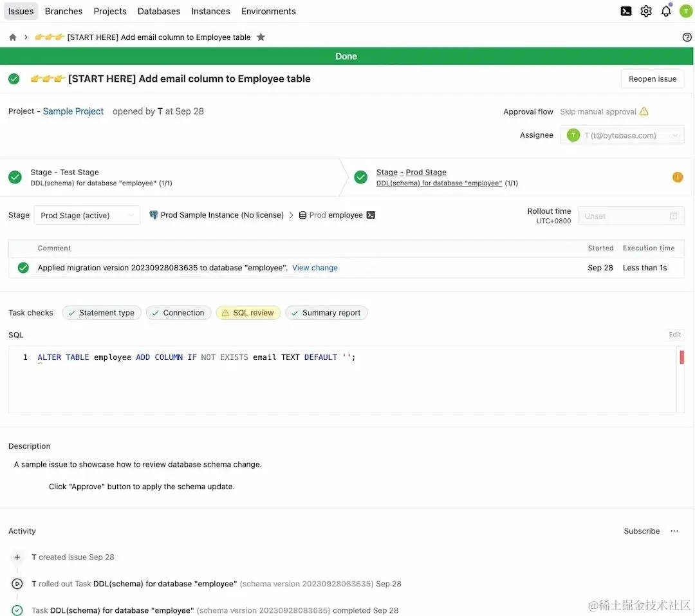Open Connection task check
Screen dimensions: 695x616
179,313
